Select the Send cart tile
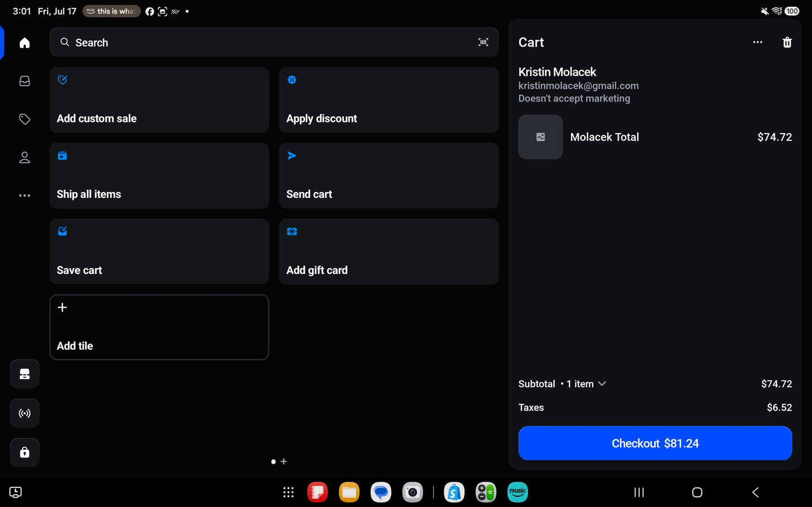The image size is (812, 507). click(x=389, y=176)
